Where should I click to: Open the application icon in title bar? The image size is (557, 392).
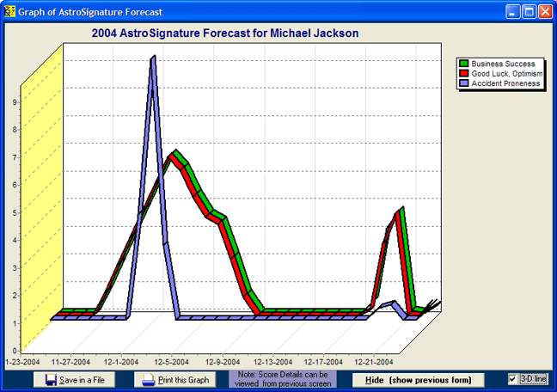point(9,12)
